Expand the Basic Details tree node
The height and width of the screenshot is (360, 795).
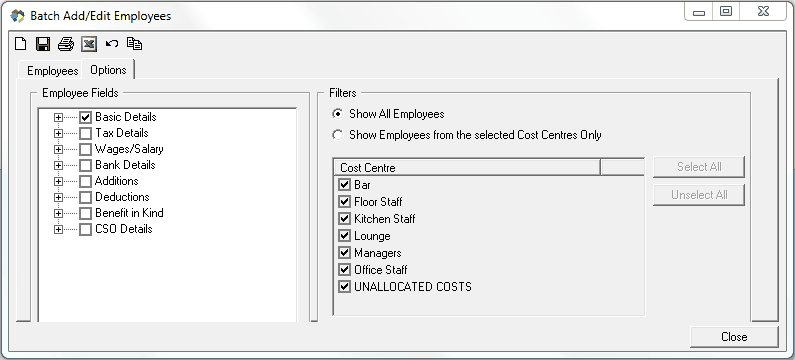[58, 117]
